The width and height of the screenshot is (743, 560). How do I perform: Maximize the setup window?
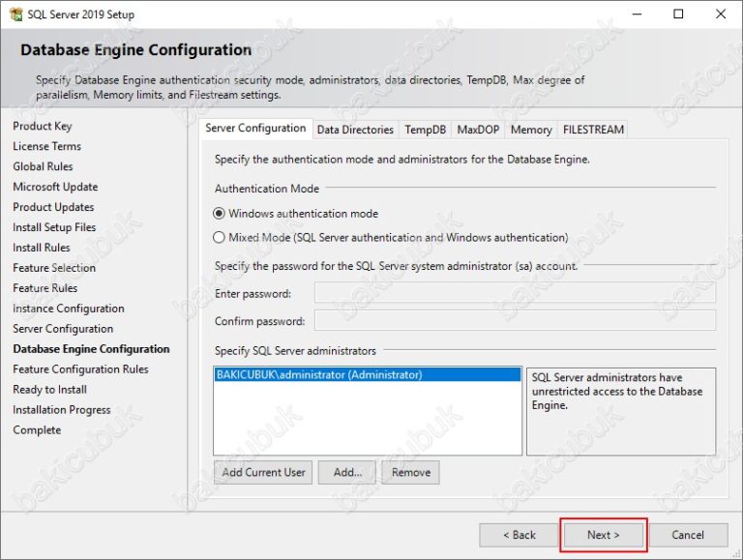[677, 15]
